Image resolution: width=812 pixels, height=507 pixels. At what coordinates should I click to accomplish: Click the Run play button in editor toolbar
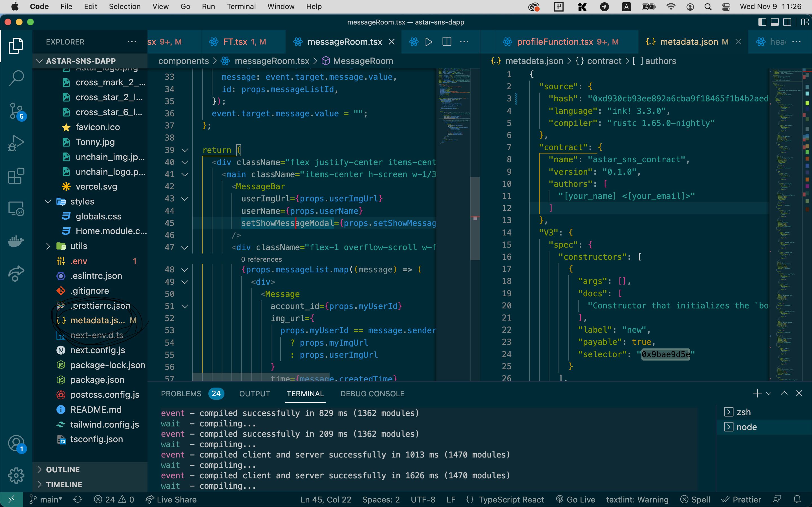point(429,42)
